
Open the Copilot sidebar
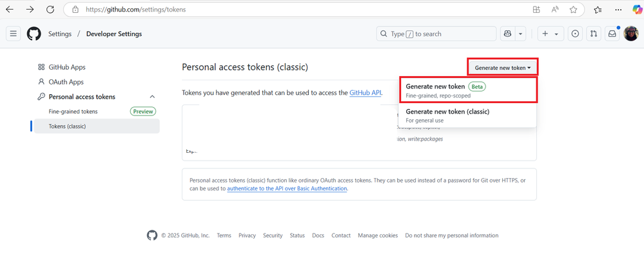(x=637, y=10)
